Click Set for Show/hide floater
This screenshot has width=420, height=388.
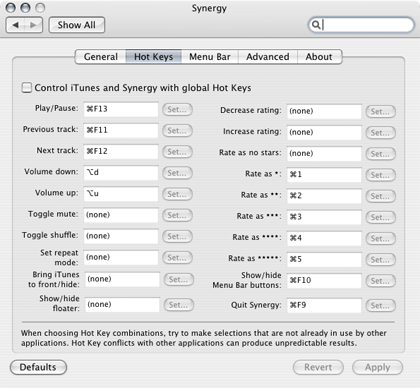pyautogui.click(x=178, y=305)
